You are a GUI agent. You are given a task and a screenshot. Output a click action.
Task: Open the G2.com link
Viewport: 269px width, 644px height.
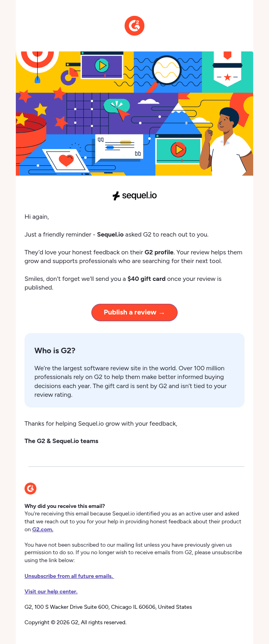pos(43,529)
